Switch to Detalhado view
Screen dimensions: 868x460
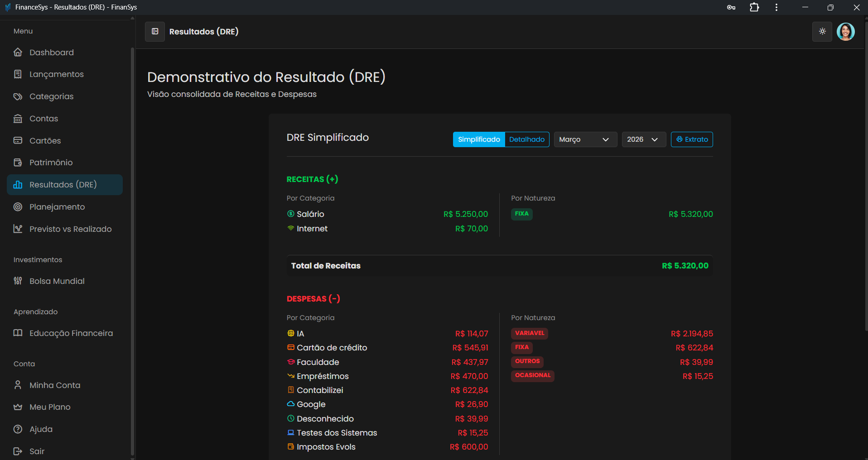[x=527, y=139]
